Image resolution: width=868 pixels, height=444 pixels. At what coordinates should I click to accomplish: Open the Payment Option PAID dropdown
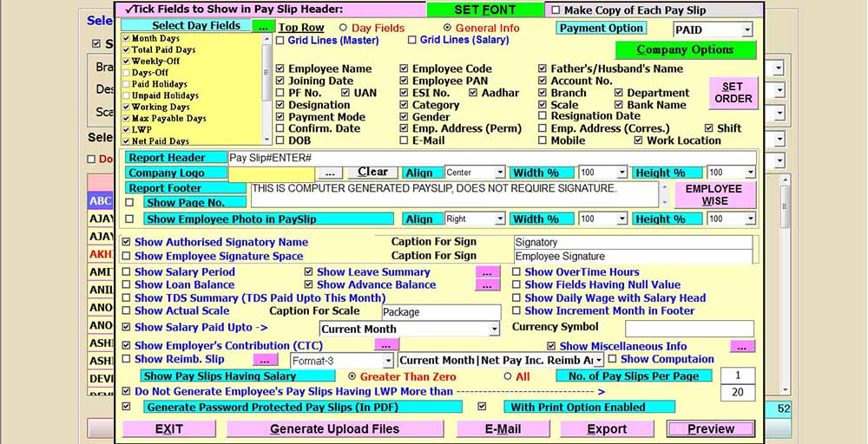pyautogui.click(x=746, y=30)
